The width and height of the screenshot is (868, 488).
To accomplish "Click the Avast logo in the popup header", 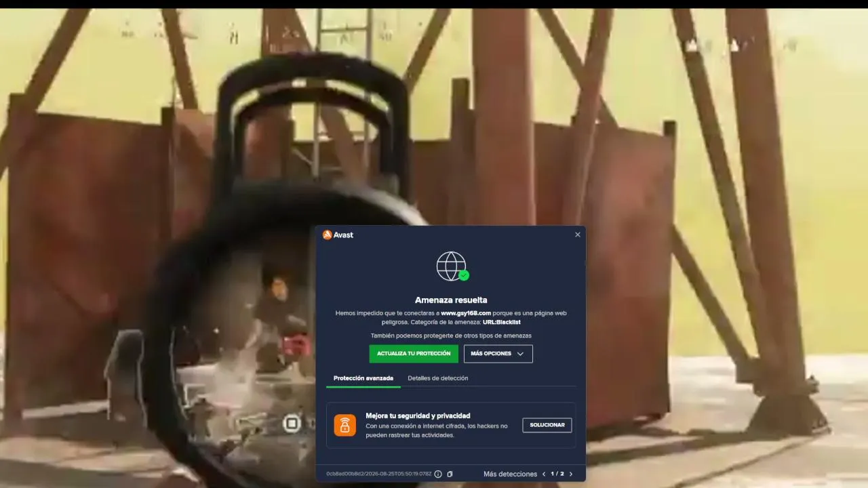I will [338, 235].
